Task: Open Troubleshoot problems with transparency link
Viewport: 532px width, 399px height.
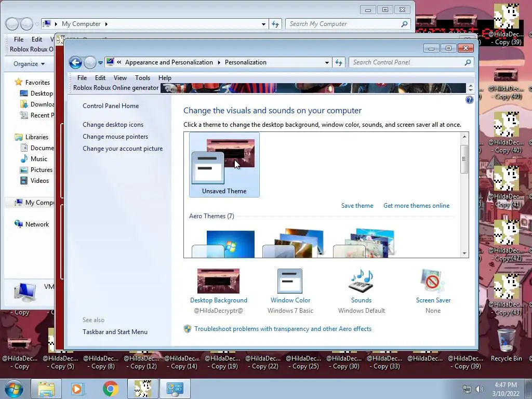Action: [x=283, y=329]
